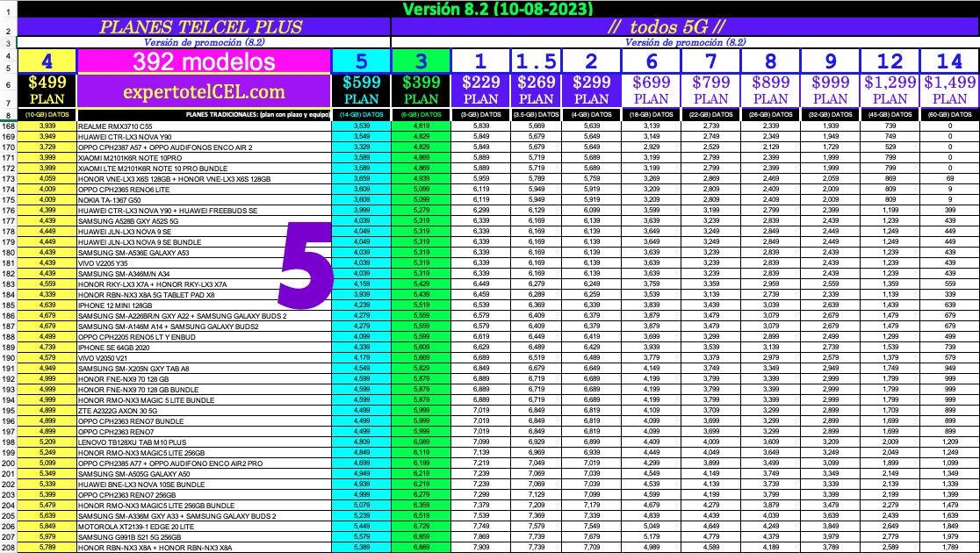
Task: Click the XIAOMI LTE M2101K6R NOTE 10 PRO BUNDLE cell
Action: 204,168
